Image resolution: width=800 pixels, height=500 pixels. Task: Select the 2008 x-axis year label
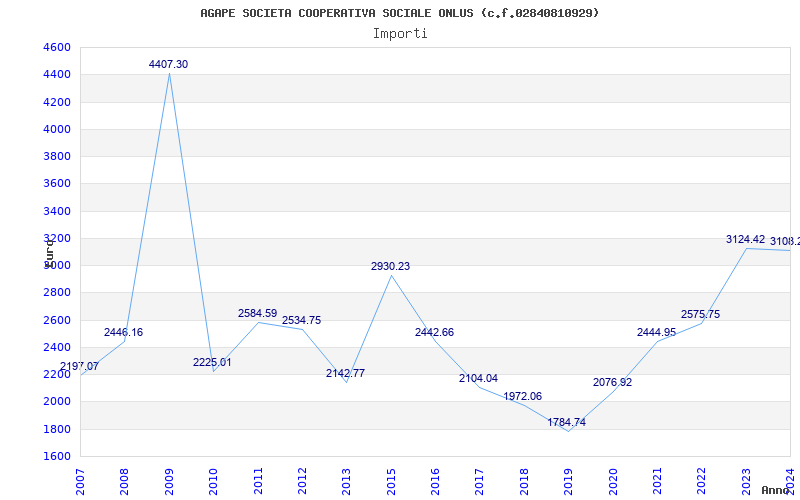[x=124, y=481]
